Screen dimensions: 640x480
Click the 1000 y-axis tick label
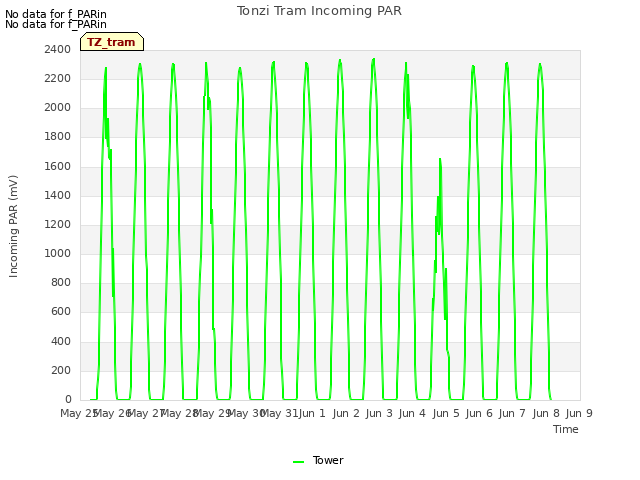tap(58, 253)
